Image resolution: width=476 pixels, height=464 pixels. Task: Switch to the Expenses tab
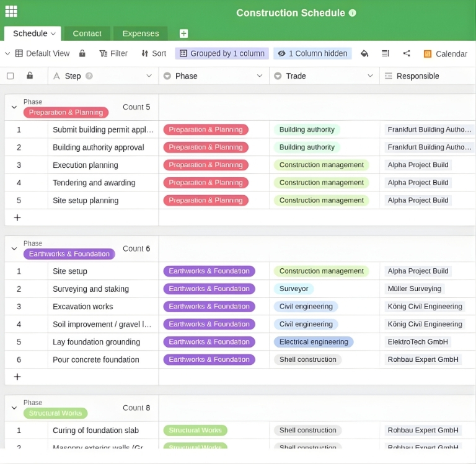point(141,33)
